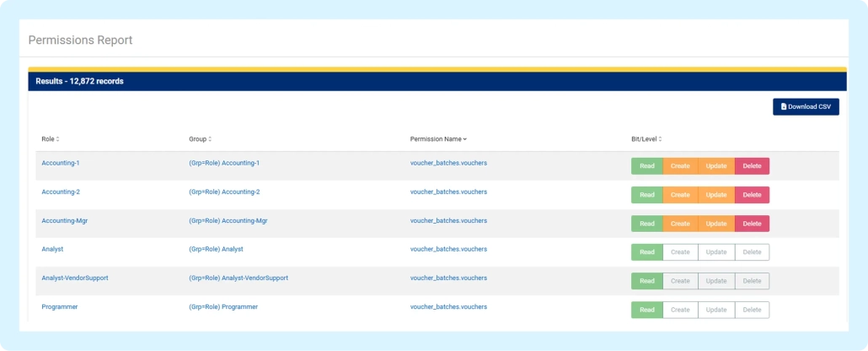Open the Accounting-1 role link
Image resolution: width=868 pixels, height=351 pixels.
61,163
